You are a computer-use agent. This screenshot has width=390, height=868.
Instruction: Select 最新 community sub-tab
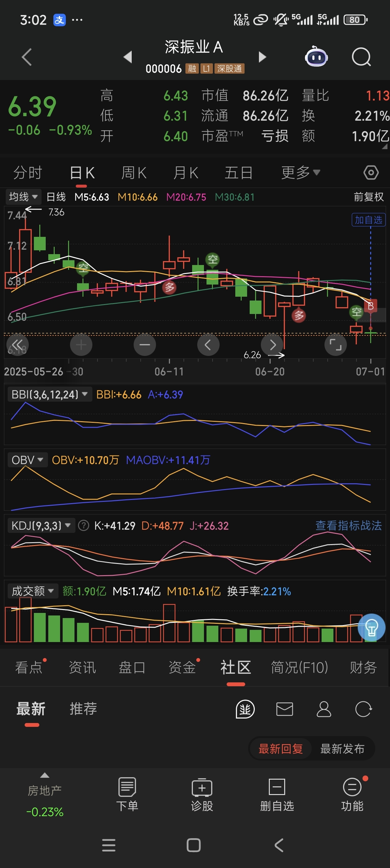click(31, 709)
